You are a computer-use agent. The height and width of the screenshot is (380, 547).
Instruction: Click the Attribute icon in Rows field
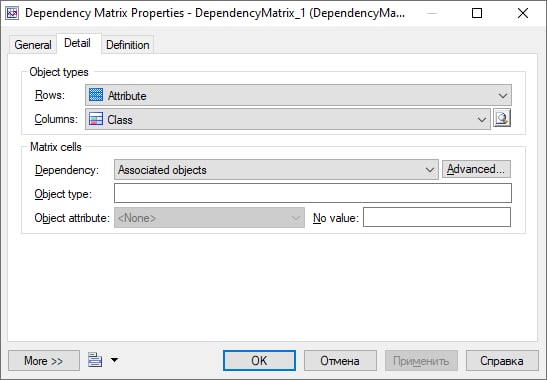coord(96,95)
